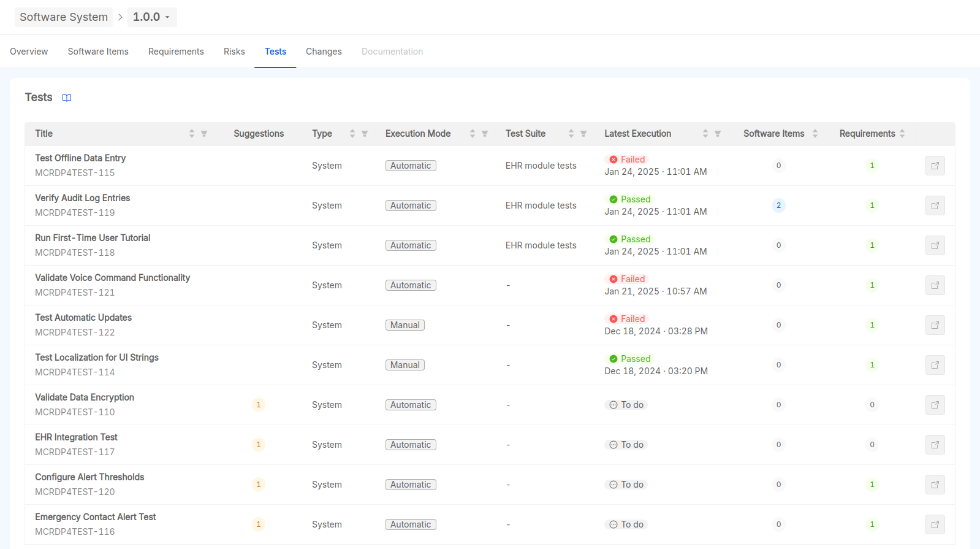The image size is (980, 549).
Task: Switch to the Risks tab
Action: click(x=234, y=52)
